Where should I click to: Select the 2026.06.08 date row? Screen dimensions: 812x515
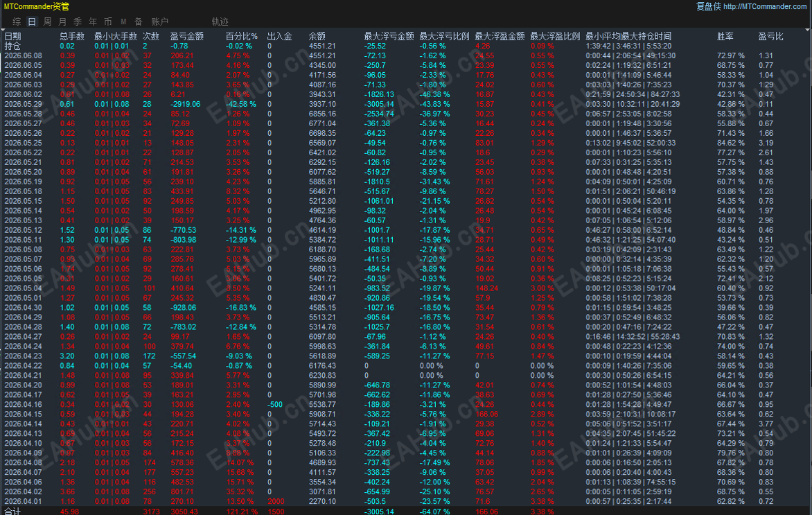24,55
